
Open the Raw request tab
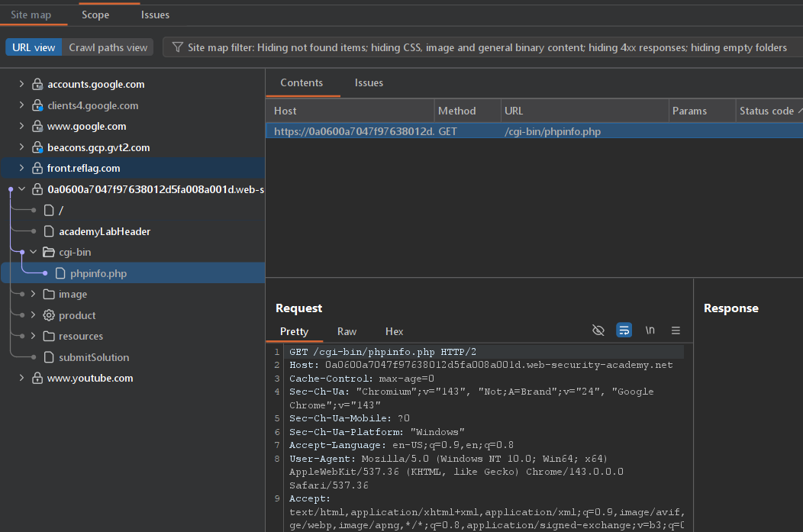pyautogui.click(x=347, y=331)
